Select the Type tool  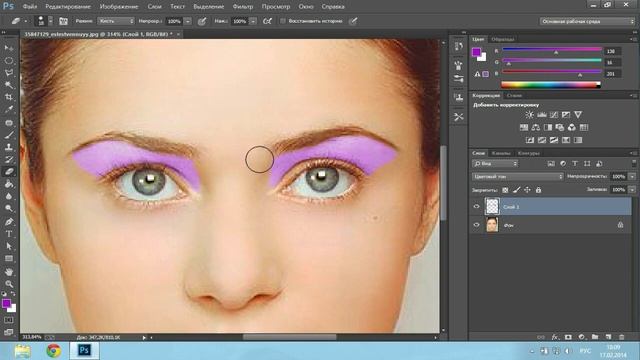click(x=9, y=234)
